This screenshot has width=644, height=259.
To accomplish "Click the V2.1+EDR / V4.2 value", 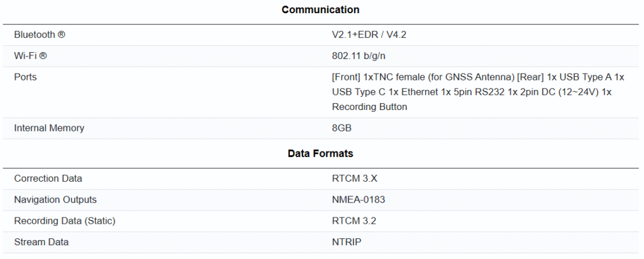I will (x=369, y=35).
